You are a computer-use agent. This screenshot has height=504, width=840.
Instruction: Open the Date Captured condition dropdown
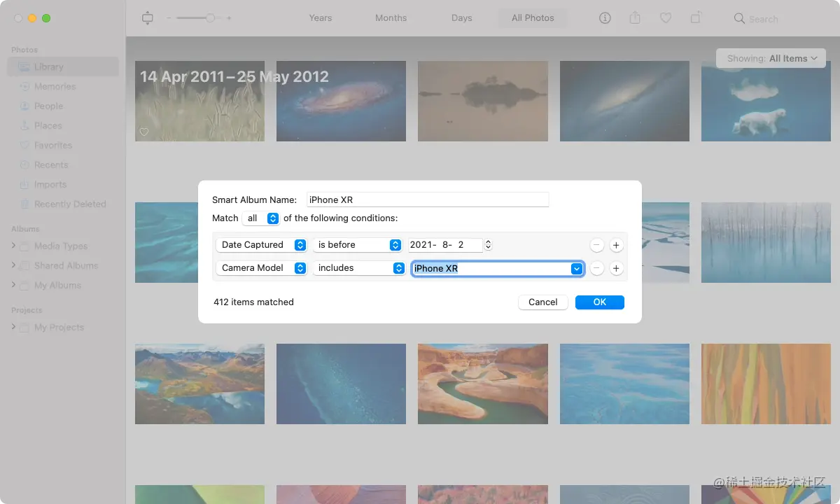(261, 245)
